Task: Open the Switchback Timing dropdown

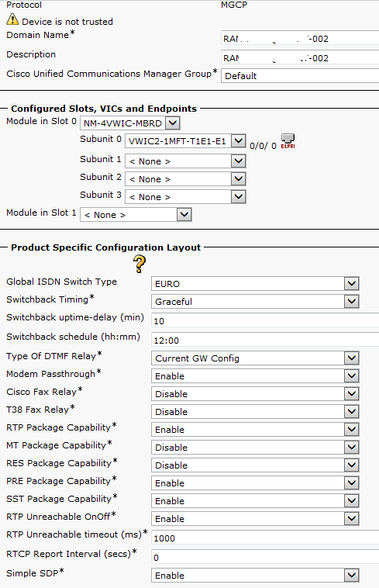Action: pos(255,302)
